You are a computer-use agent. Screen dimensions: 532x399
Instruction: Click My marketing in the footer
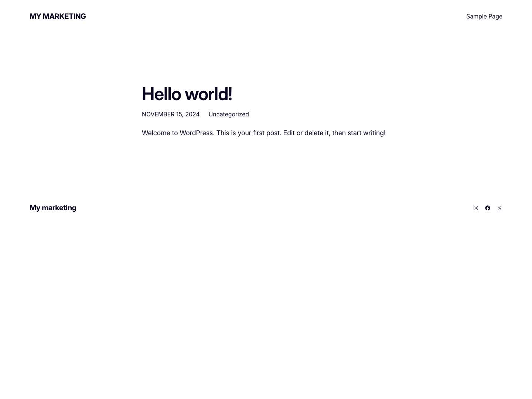coord(53,208)
